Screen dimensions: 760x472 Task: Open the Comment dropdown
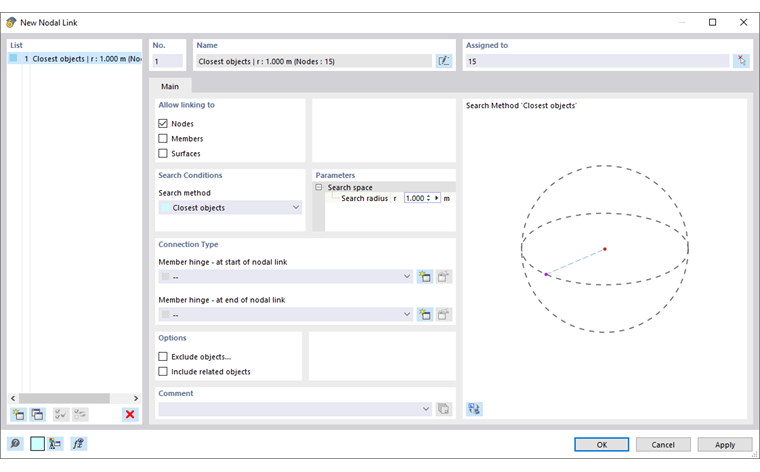coord(295,409)
